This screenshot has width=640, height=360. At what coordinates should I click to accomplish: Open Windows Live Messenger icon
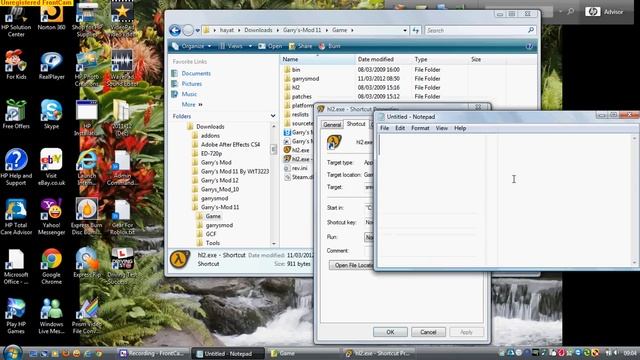51,316
